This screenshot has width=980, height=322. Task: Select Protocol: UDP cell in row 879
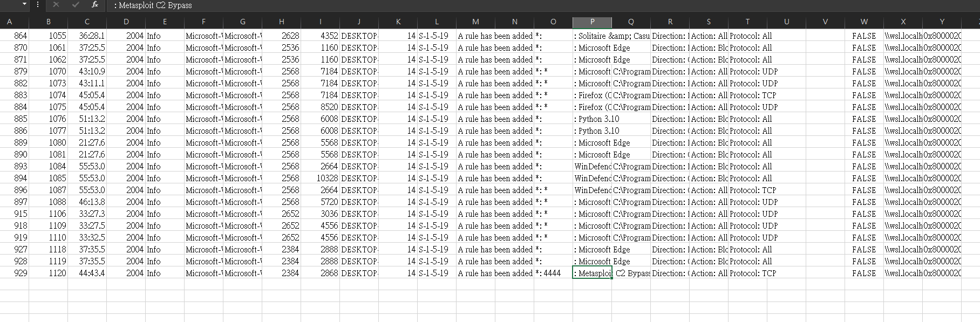coord(748,71)
